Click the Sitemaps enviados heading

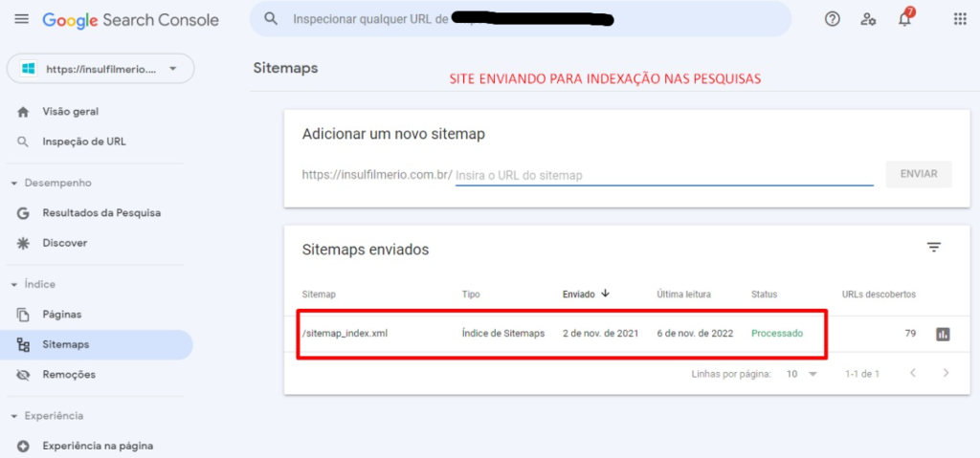click(x=366, y=250)
